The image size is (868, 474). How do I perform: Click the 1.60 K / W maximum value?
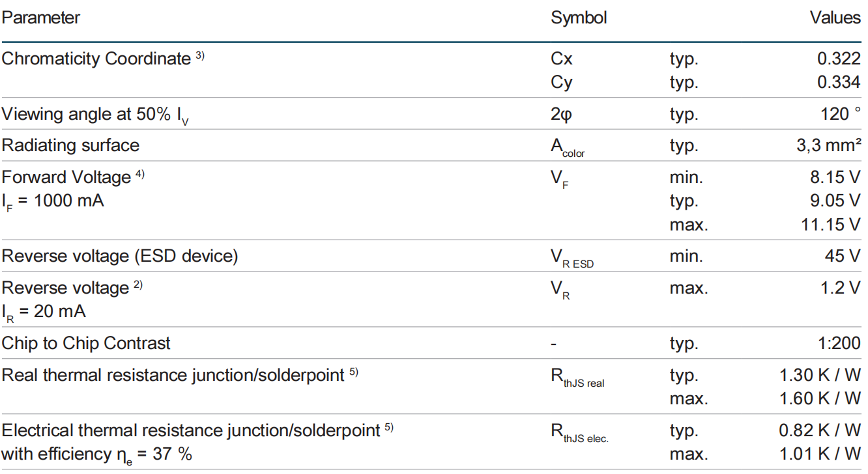click(820, 398)
